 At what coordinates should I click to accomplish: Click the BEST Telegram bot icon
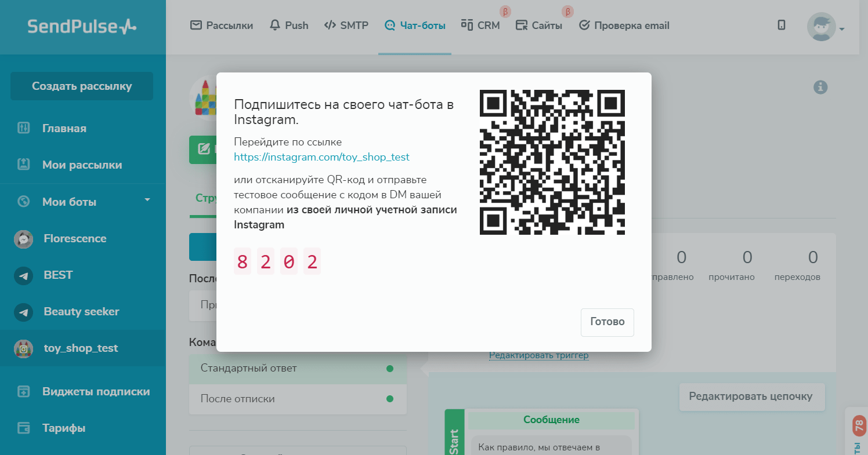(23, 275)
